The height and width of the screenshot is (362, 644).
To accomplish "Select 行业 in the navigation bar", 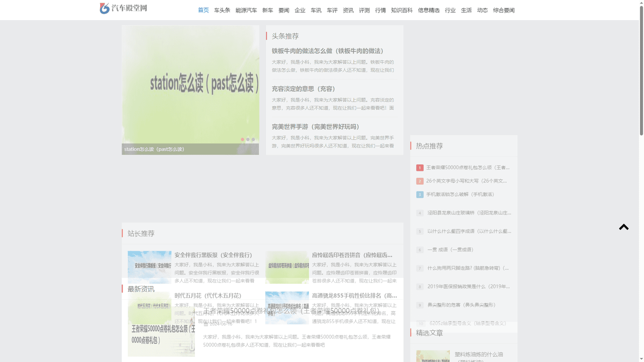I will coord(450,10).
